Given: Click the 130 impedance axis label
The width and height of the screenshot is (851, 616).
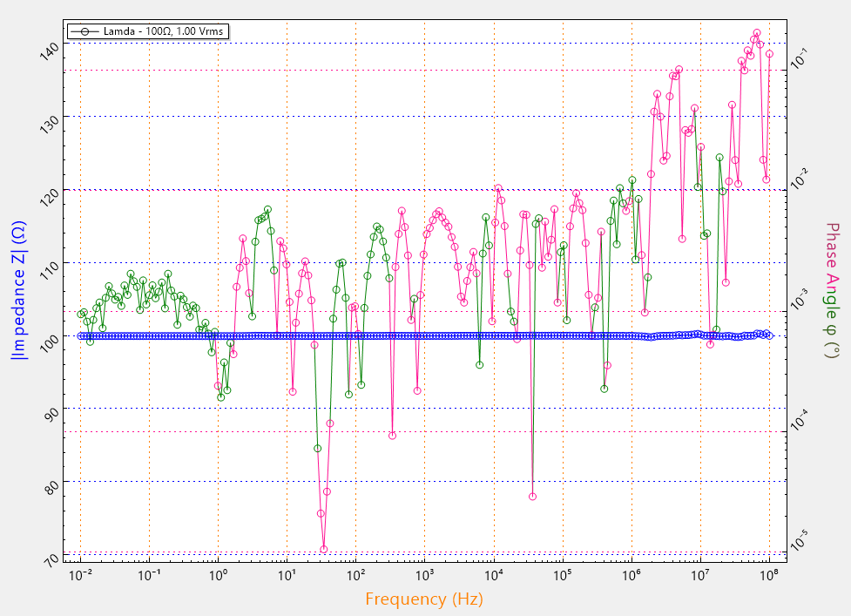Looking at the screenshot, I should [x=50, y=125].
